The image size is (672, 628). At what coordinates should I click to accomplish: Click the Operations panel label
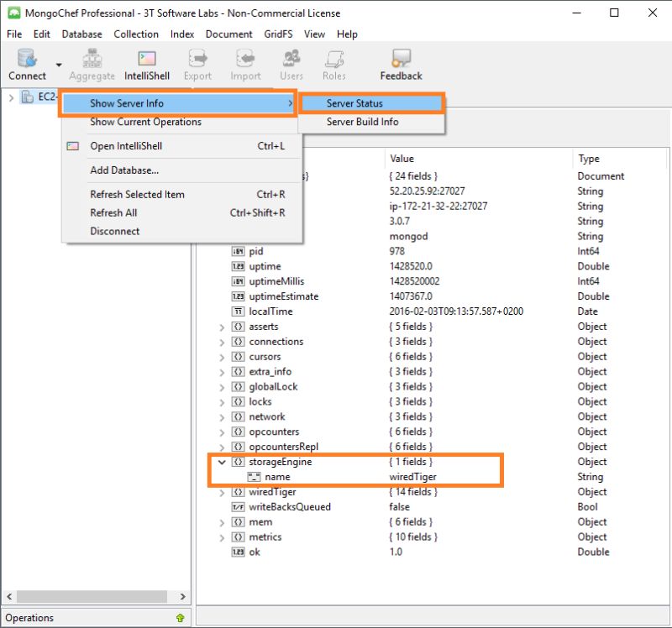29,618
